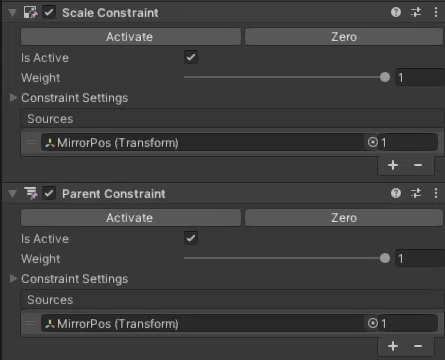
Task: Open Scale Constraint help reference icon
Action: tap(396, 12)
